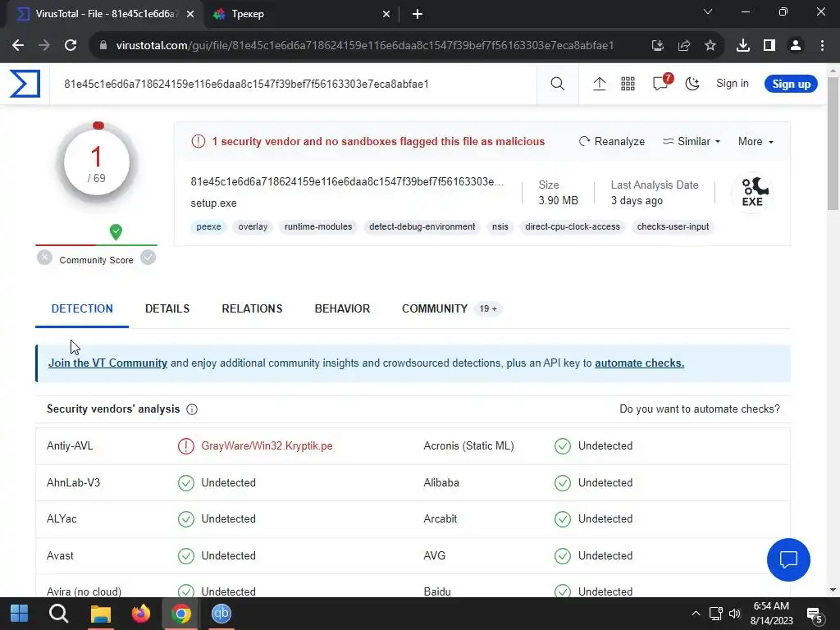Click the community score negative vote icon

(x=44, y=258)
